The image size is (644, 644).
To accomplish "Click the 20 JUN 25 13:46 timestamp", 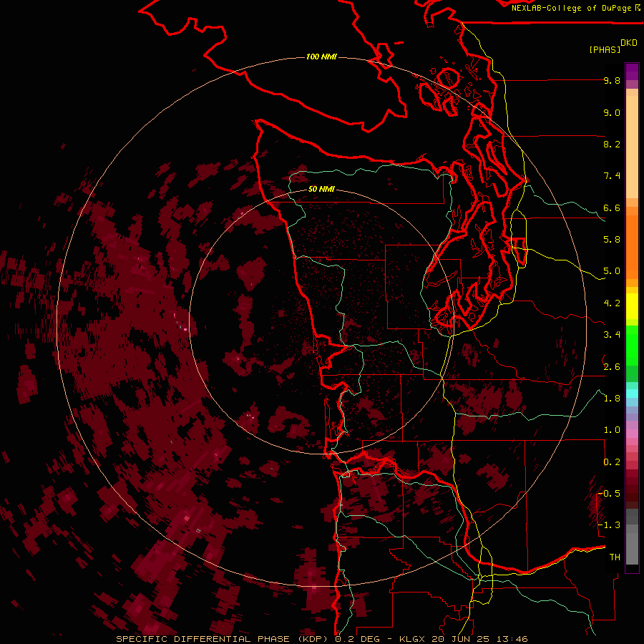I will 479,639.
